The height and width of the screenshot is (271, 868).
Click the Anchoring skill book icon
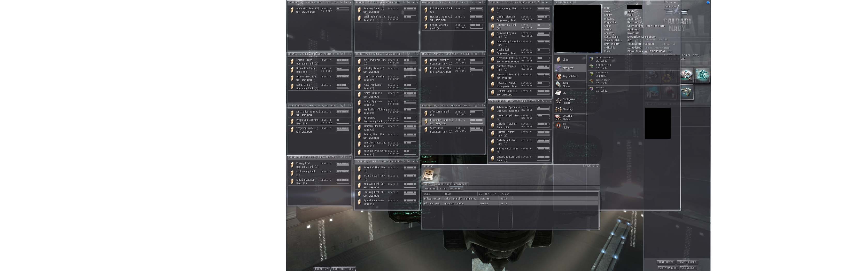coord(292,10)
